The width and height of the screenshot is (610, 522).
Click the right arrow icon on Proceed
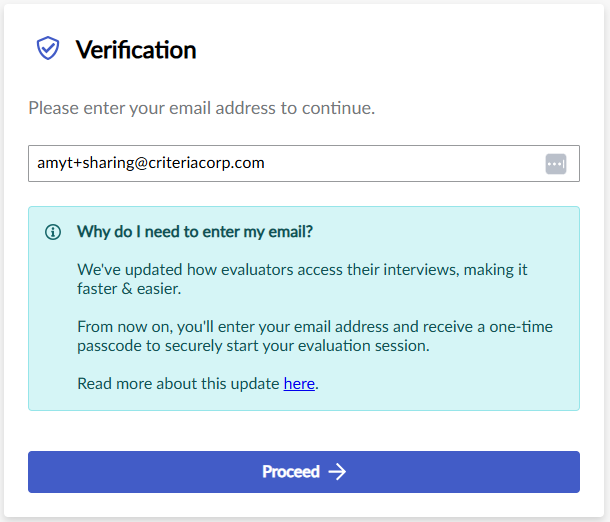(337, 472)
